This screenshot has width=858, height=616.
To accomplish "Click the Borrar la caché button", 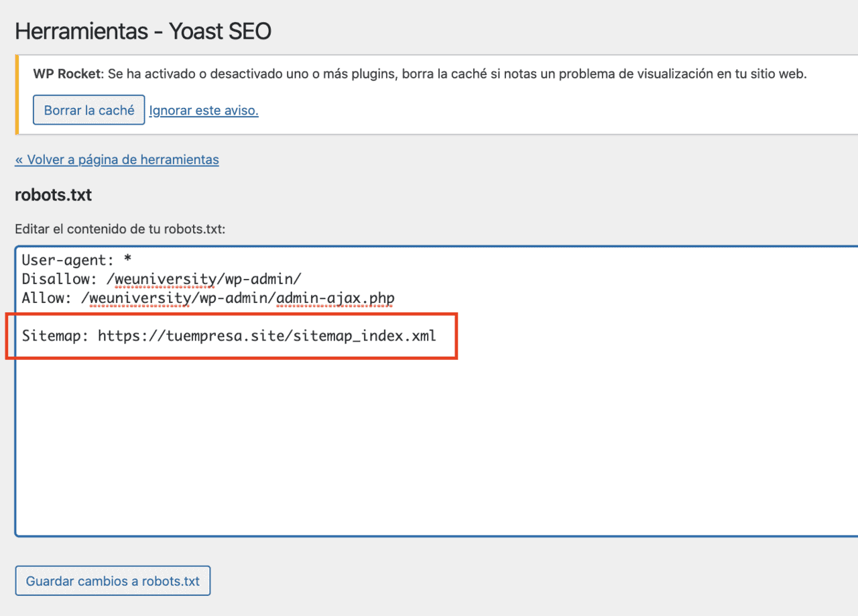I will 89,110.
